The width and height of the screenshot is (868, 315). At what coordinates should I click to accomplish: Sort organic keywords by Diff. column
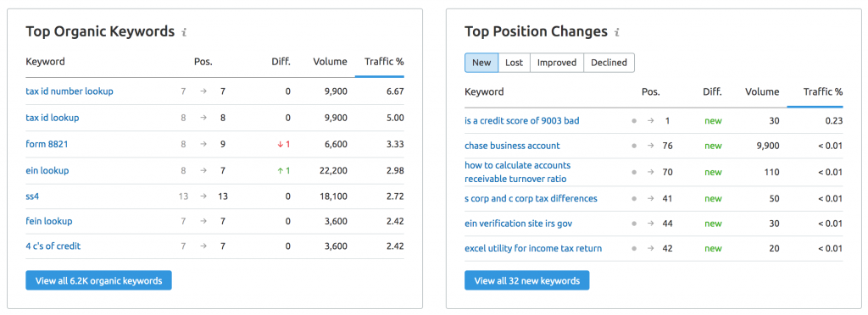[281, 61]
